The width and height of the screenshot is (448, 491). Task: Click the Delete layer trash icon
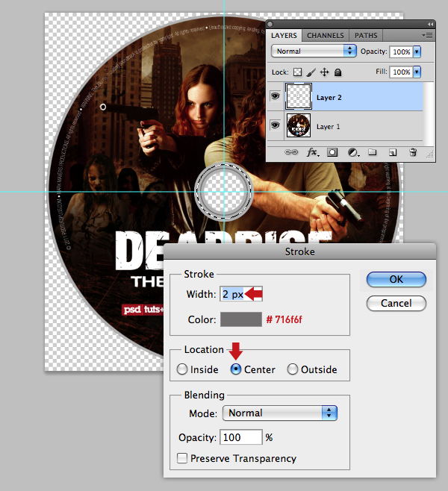413,152
